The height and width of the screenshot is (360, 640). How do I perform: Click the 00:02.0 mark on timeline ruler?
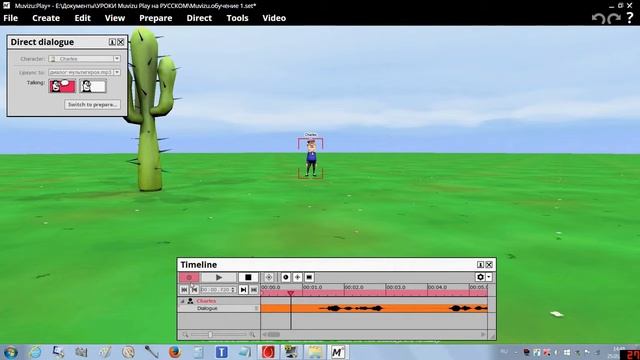(x=354, y=287)
